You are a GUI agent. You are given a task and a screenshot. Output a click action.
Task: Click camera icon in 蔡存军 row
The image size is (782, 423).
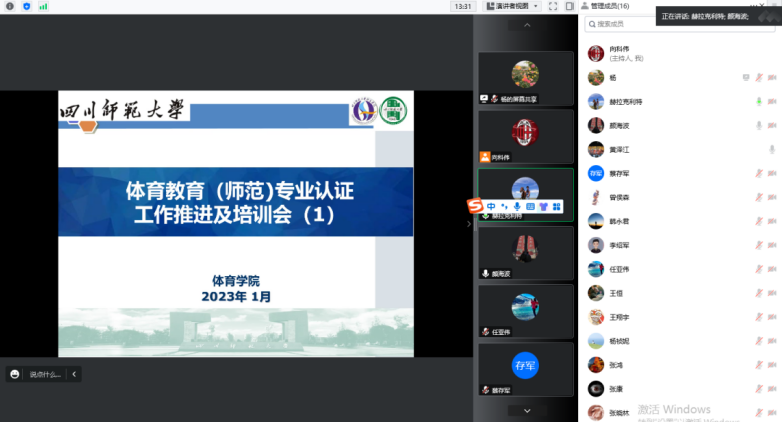tap(772, 173)
